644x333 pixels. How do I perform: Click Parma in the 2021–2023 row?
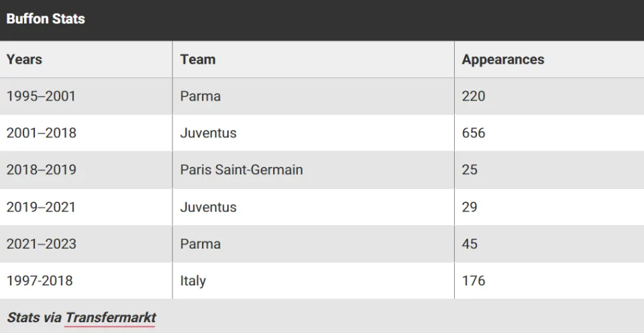pyautogui.click(x=201, y=244)
